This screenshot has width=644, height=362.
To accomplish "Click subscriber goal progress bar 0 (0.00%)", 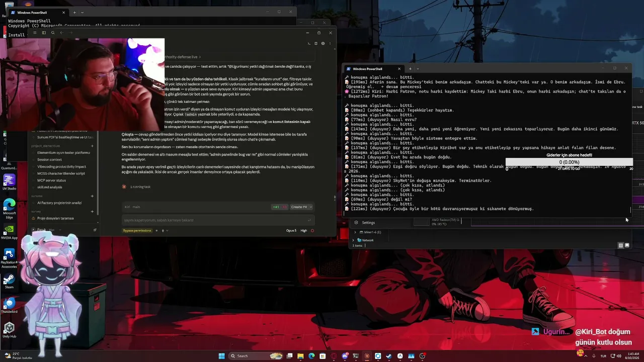I will point(569,162).
